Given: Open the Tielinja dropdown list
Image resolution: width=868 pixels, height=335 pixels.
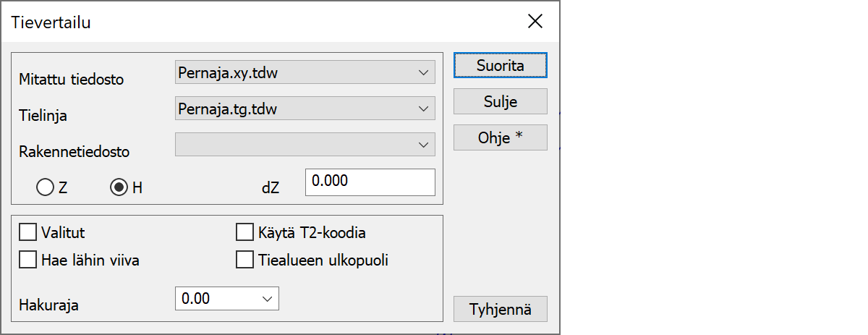Looking at the screenshot, I should point(422,109).
